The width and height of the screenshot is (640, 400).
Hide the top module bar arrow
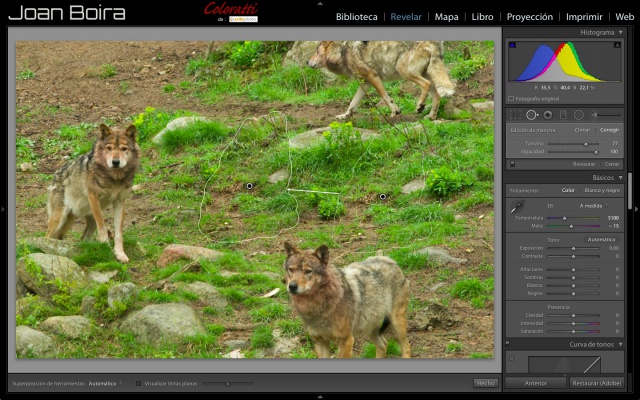click(x=320, y=3)
